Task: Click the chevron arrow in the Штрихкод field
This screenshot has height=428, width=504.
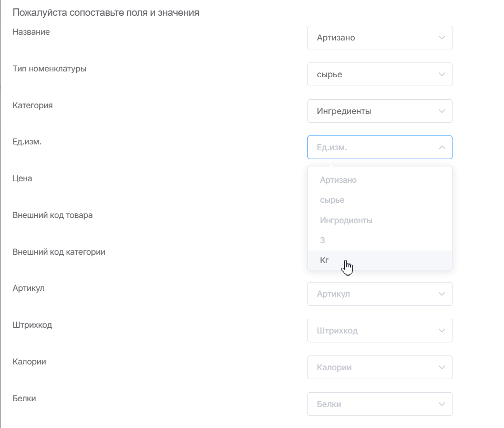Action: coord(441,331)
